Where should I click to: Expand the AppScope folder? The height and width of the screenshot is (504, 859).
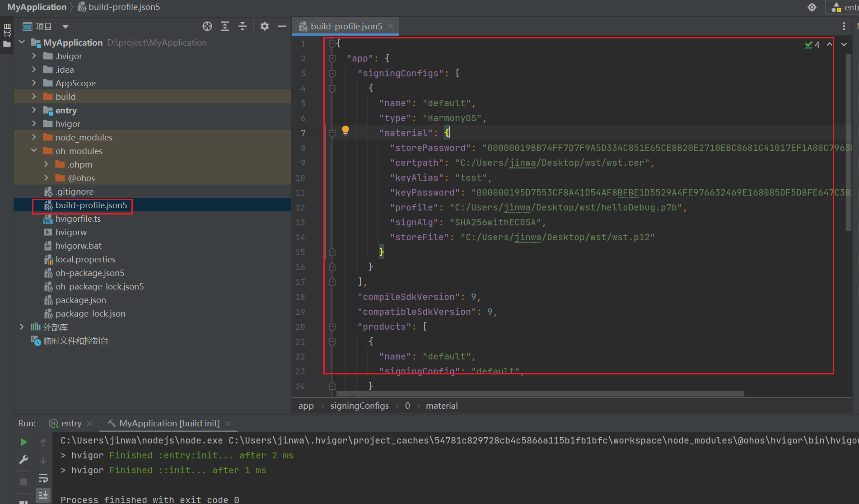[x=34, y=83]
